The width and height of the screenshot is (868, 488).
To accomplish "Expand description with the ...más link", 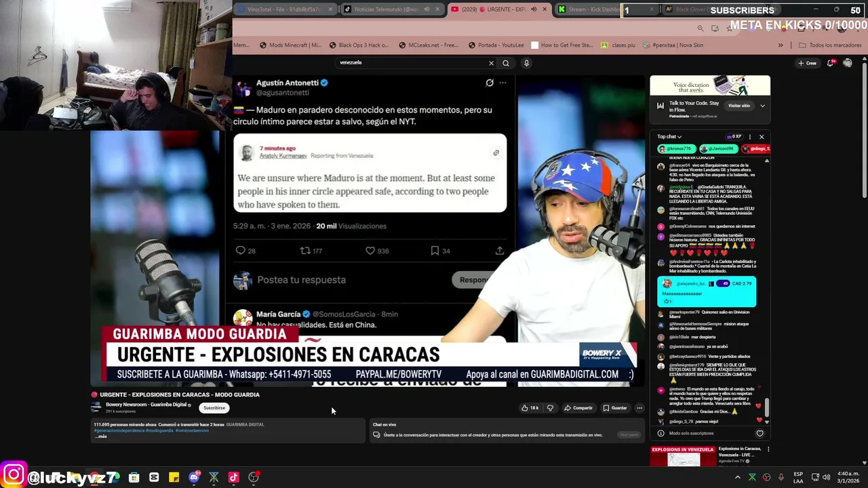I will point(101,436).
